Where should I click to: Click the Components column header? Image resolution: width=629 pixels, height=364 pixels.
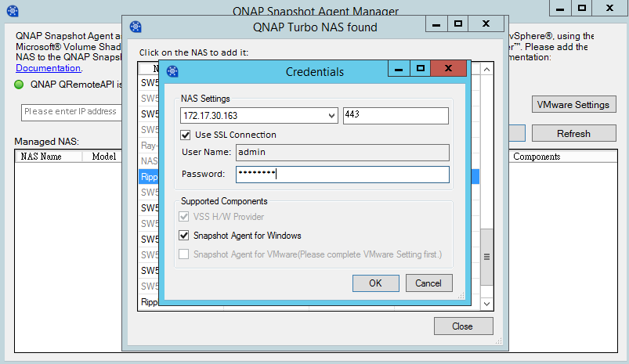coord(536,157)
